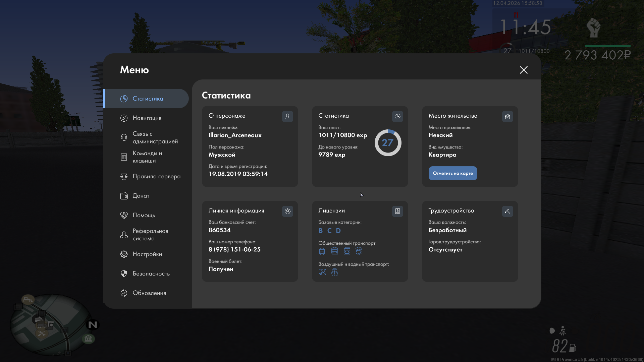Select Донат in the sidebar
Screen dimensions: 644x362
click(x=141, y=196)
